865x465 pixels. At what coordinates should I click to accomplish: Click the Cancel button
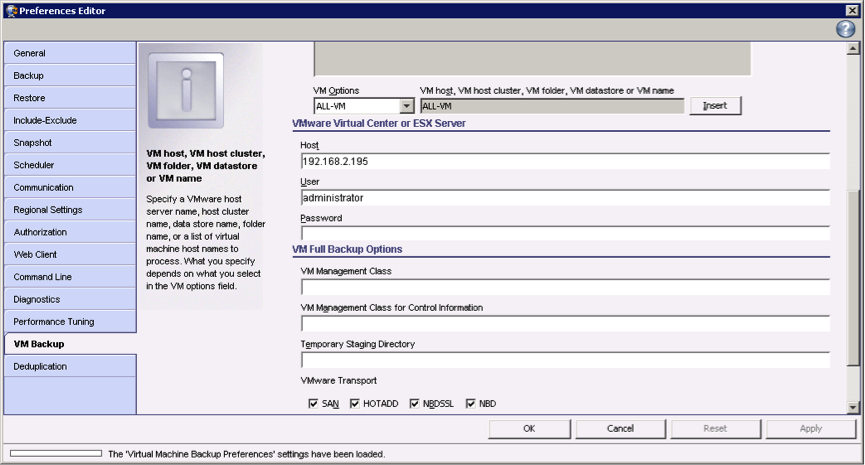coord(621,429)
